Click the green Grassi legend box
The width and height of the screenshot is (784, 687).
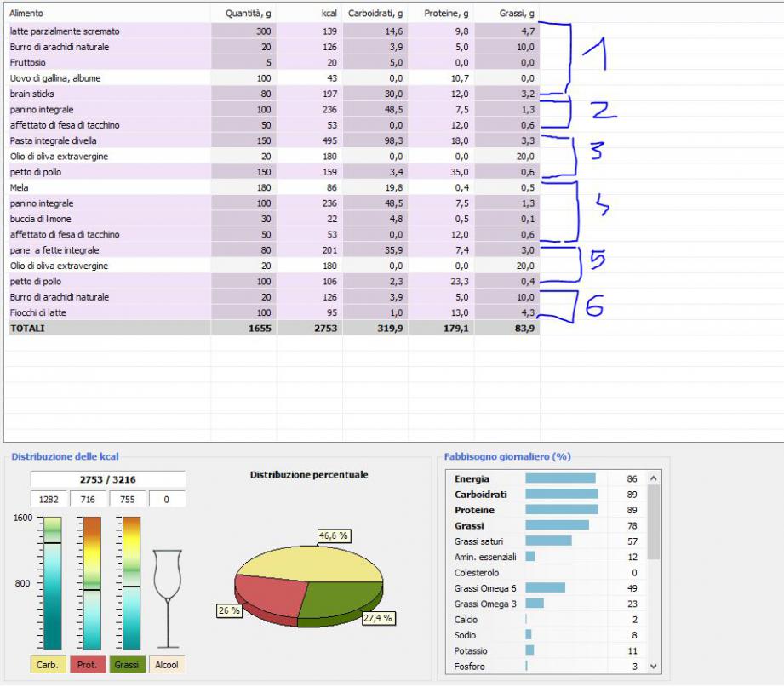click(x=127, y=664)
